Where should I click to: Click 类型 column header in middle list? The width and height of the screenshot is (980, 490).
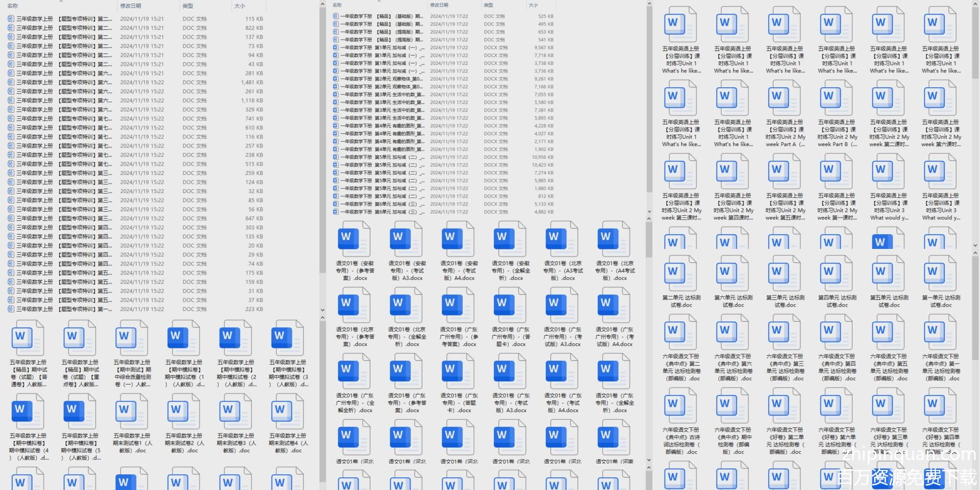(x=489, y=5)
